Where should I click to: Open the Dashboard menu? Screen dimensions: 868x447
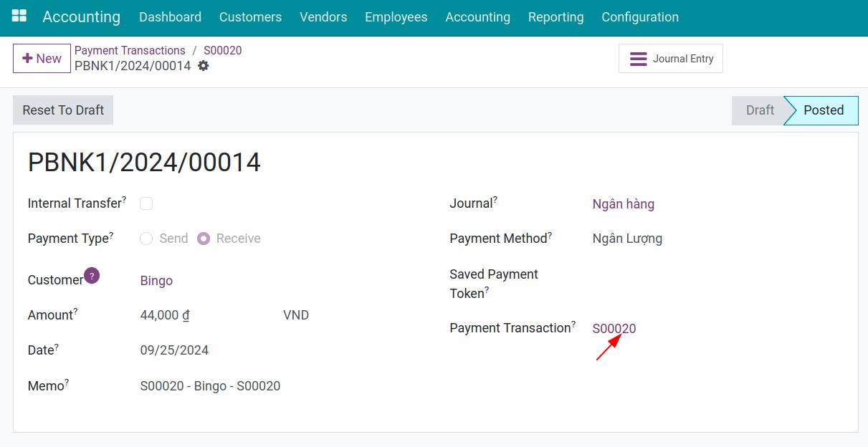pyautogui.click(x=170, y=17)
